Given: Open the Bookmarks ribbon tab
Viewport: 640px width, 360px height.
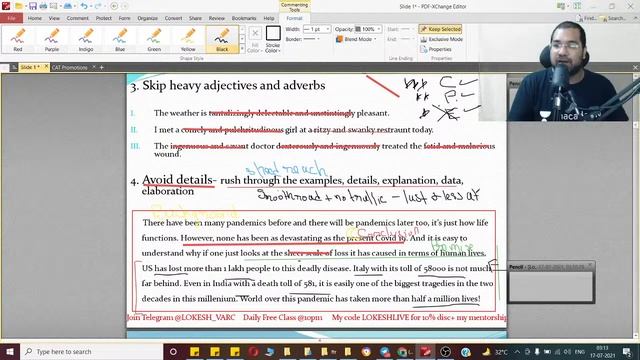Looking at the screenshot, I should pyautogui.click(x=244, y=18).
